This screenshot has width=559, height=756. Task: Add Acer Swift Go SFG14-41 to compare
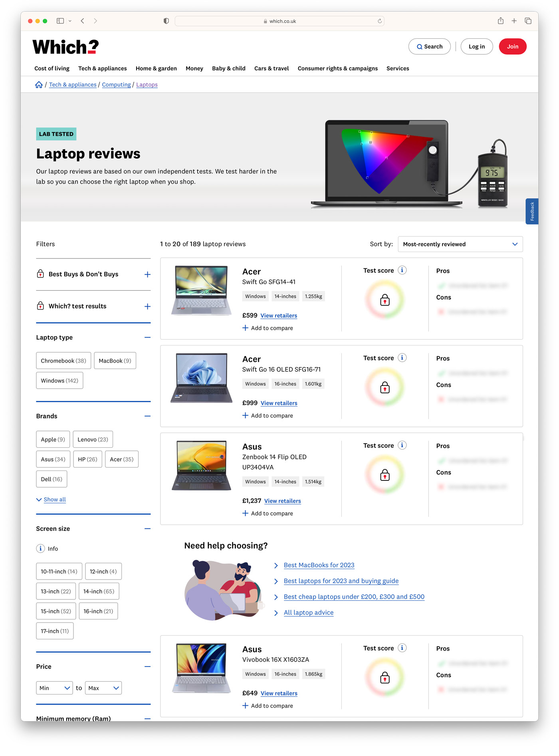268,328
